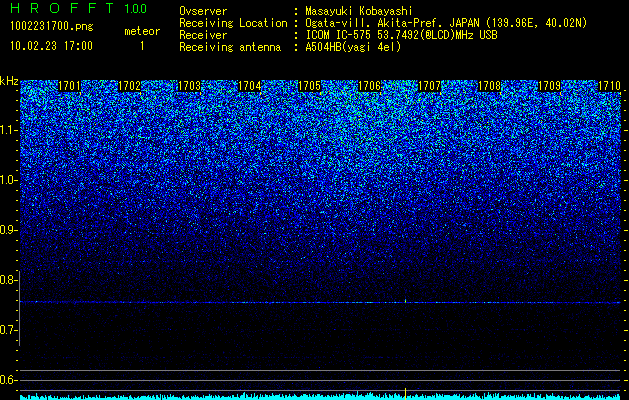Click the 1710 time marker
The height and width of the screenshot is (400, 629).
tap(609, 86)
